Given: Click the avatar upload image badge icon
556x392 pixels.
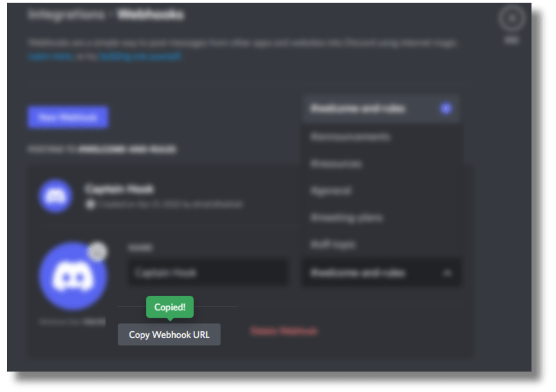Looking at the screenshot, I should coord(98,251).
